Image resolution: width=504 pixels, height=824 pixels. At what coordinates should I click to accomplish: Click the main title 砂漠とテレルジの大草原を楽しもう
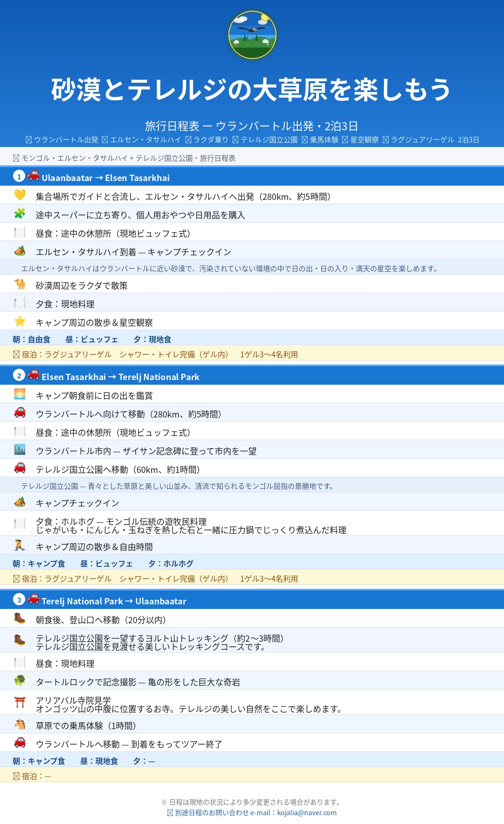pos(251,89)
